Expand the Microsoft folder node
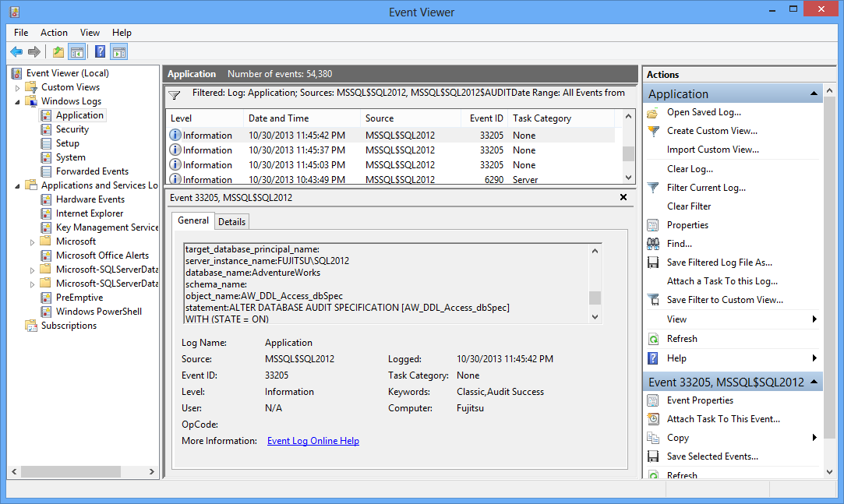The width and height of the screenshot is (844, 504). (x=32, y=242)
